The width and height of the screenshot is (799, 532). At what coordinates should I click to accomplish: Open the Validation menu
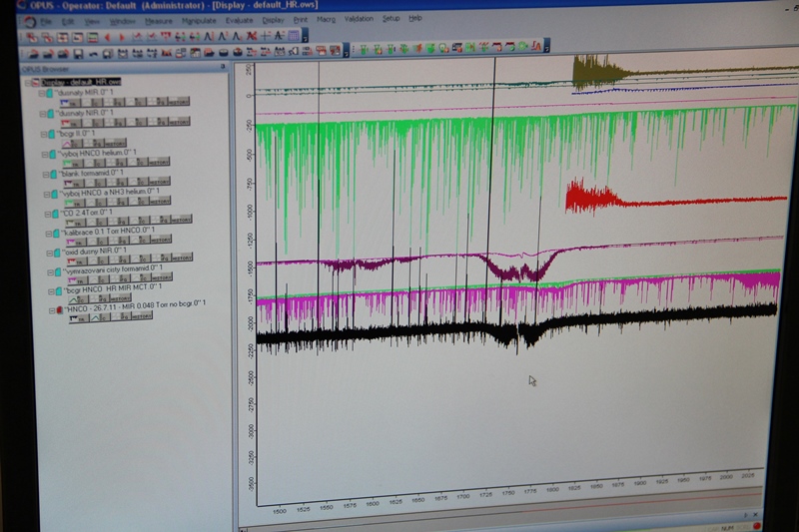(x=359, y=19)
